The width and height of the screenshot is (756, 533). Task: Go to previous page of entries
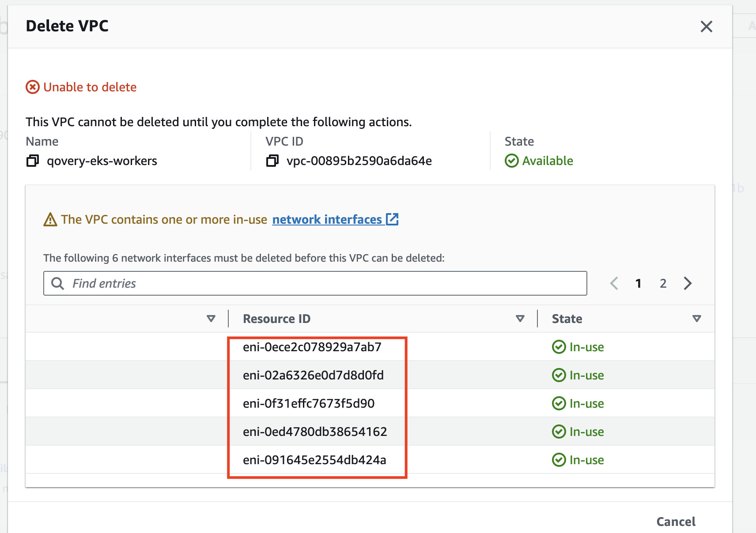[614, 283]
